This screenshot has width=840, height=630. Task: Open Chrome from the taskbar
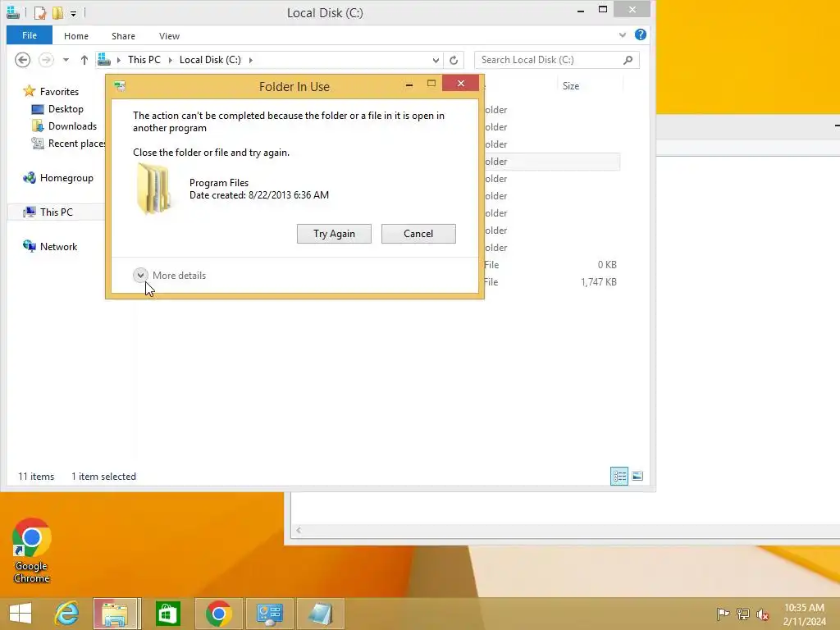[x=218, y=614]
